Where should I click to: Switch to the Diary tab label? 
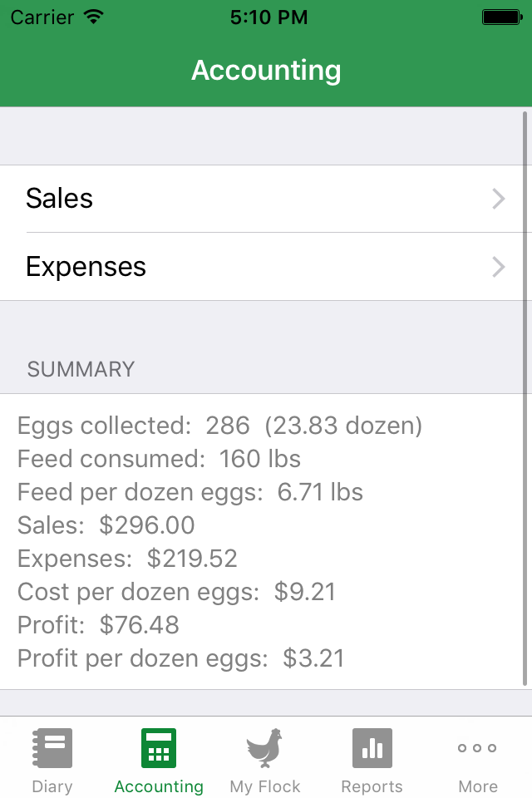[x=52, y=786]
